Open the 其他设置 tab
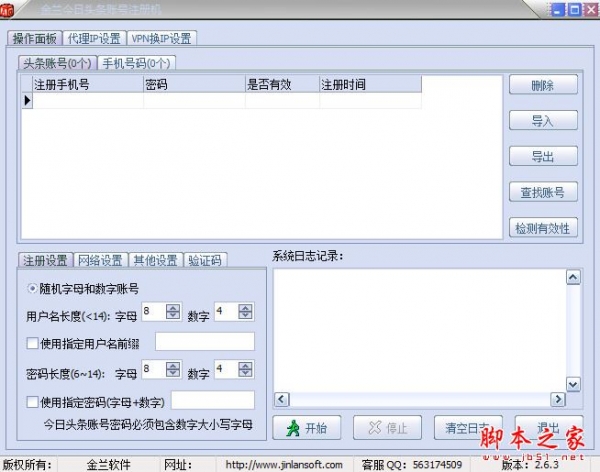The height and width of the screenshot is (472, 600). tap(155, 260)
